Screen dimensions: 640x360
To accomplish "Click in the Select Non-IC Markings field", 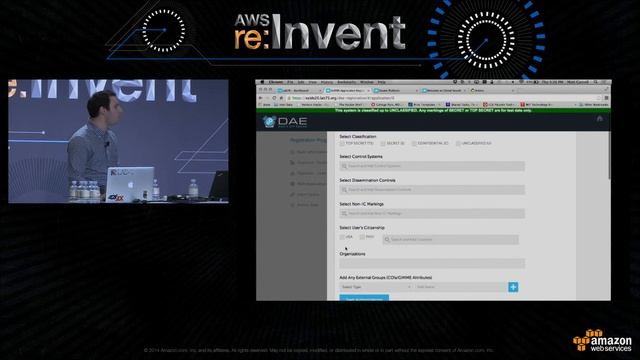I will click(x=432, y=213).
